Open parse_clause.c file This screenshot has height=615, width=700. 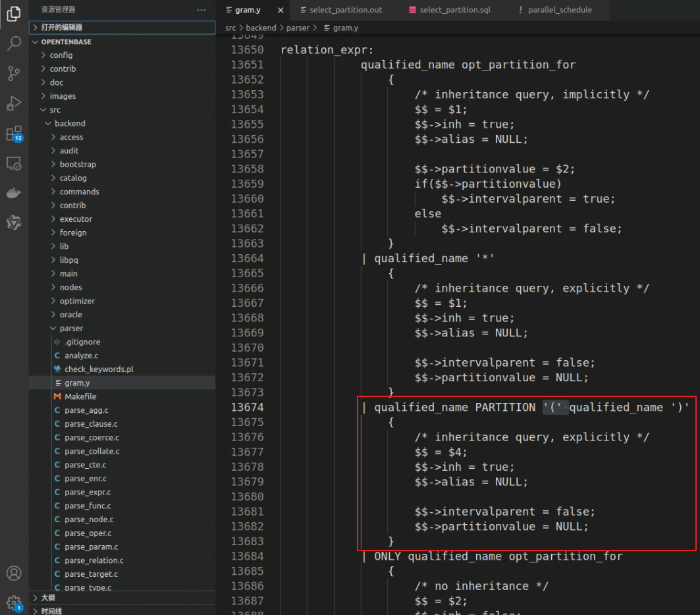pyautogui.click(x=122, y=423)
